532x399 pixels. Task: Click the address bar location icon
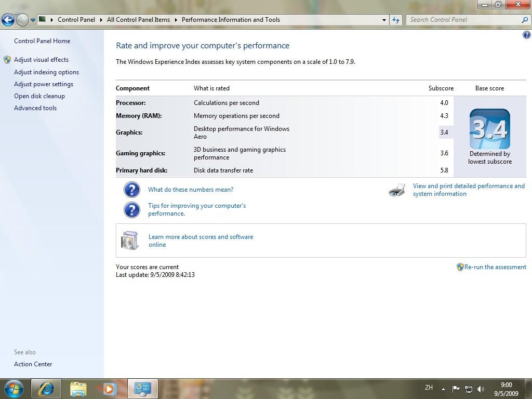coord(42,19)
